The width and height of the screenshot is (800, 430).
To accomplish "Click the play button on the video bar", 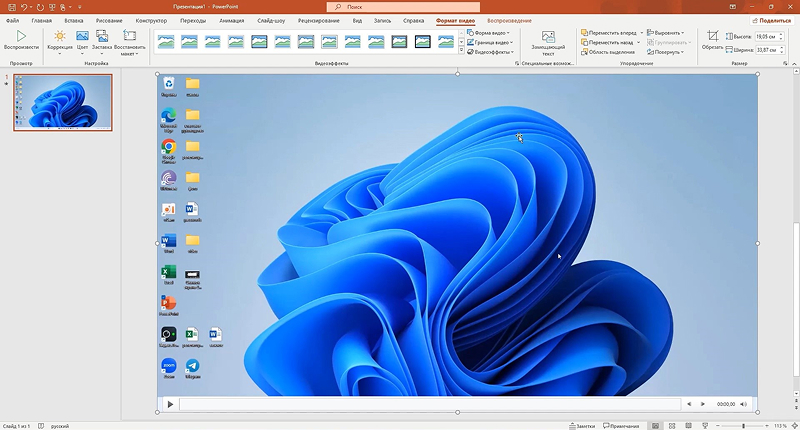I will point(170,404).
